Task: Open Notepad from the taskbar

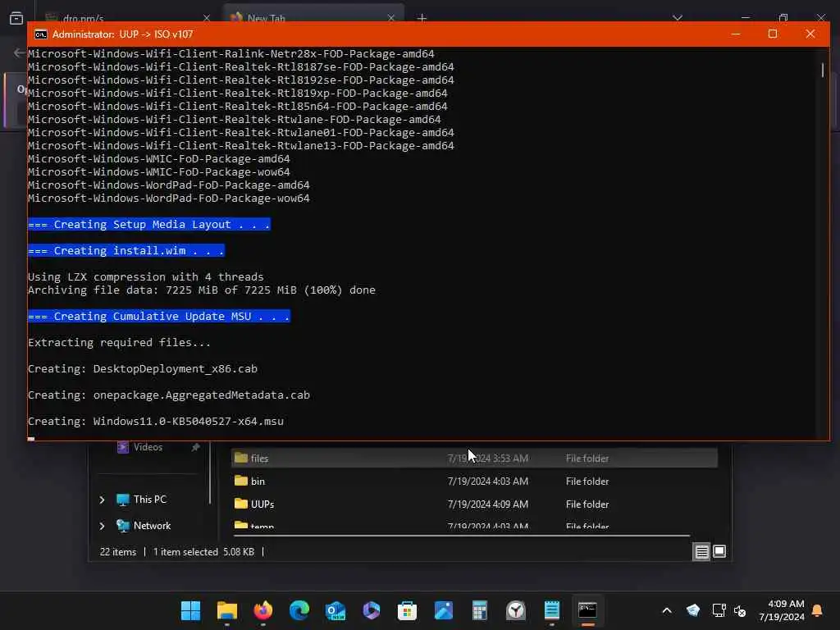Action: tap(552, 610)
